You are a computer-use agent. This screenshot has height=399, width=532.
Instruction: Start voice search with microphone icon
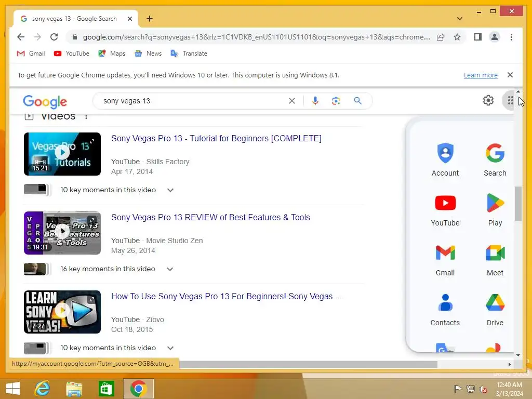[315, 101]
